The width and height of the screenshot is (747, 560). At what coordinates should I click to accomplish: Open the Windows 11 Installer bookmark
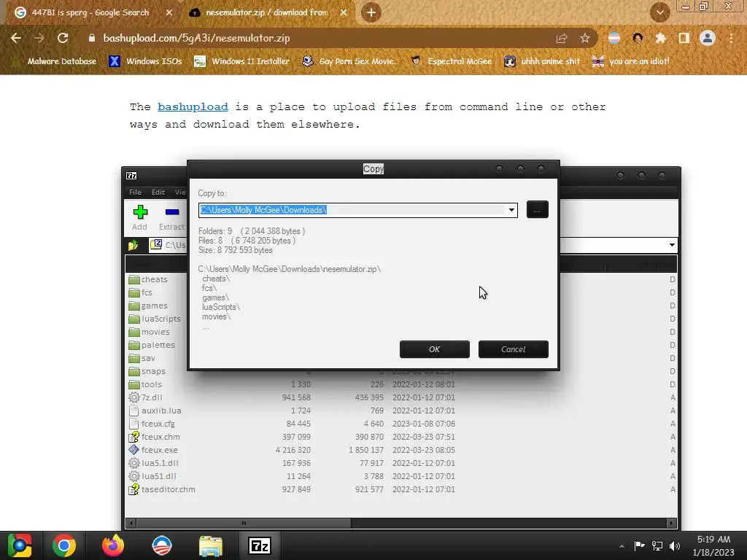coord(242,61)
